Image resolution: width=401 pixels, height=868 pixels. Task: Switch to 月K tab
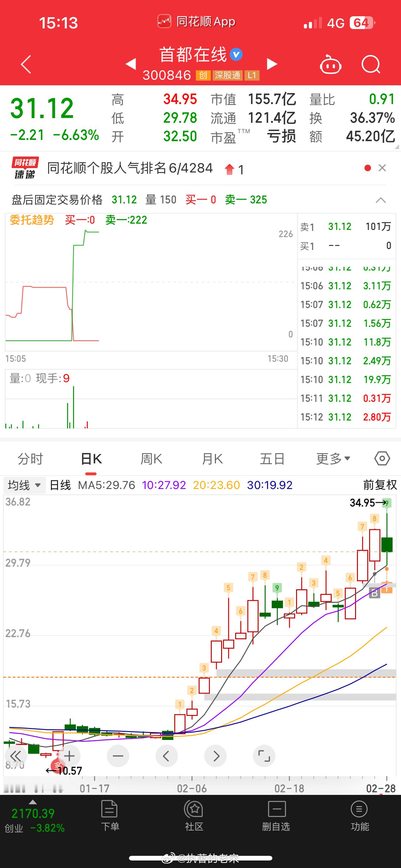click(212, 459)
